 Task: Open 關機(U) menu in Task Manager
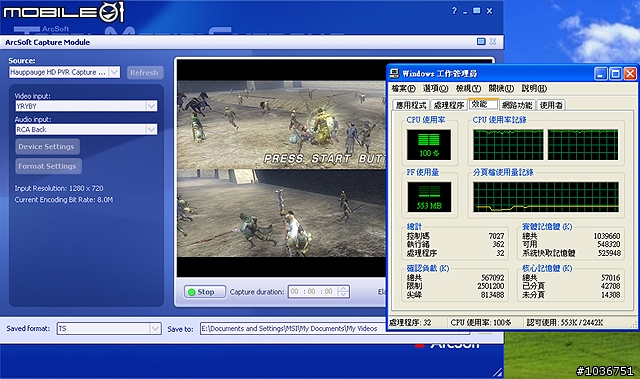point(501,89)
